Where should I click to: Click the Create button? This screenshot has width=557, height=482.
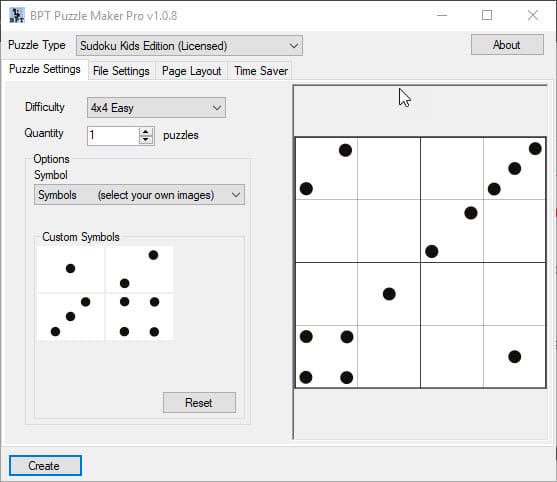[x=45, y=466]
